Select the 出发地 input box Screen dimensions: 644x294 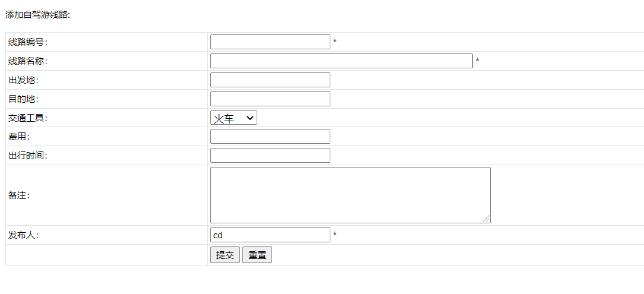pos(270,80)
